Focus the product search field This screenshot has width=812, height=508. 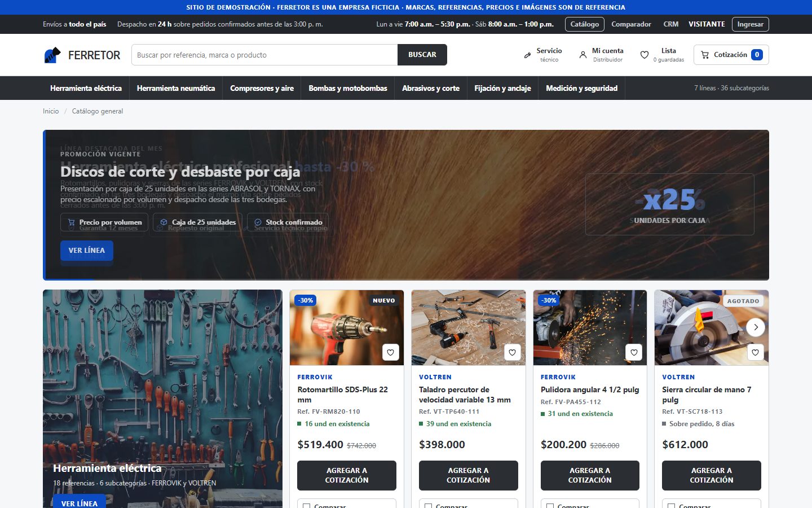pyautogui.click(x=264, y=55)
